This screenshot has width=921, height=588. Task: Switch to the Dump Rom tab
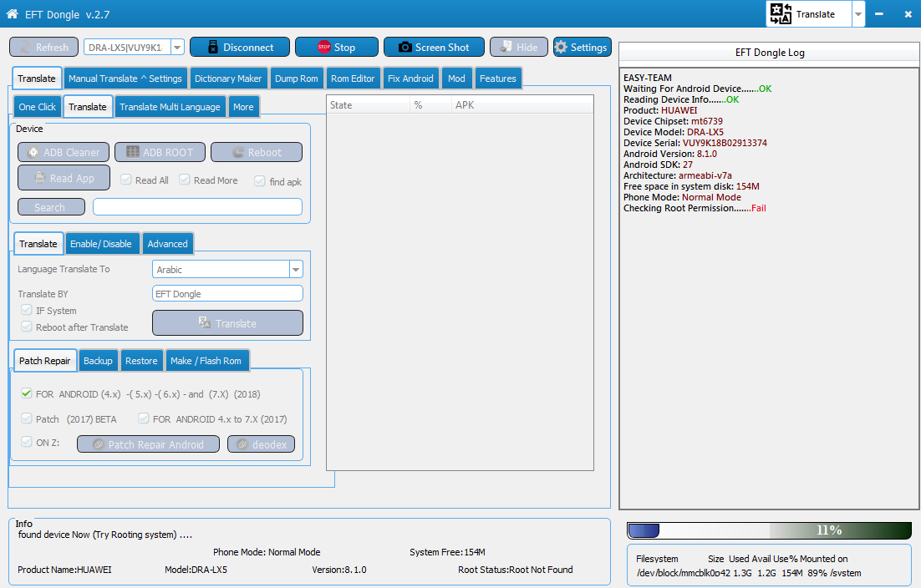pyautogui.click(x=296, y=79)
